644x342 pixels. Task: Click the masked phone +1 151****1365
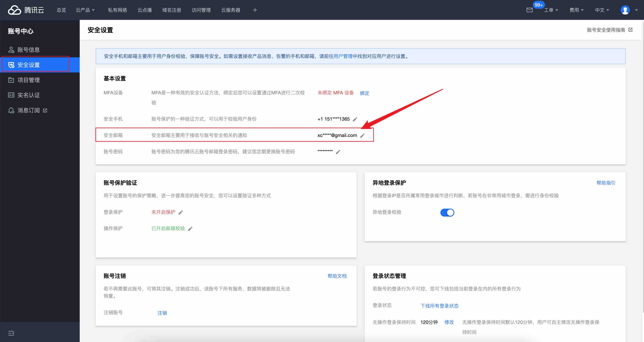pyautogui.click(x=334, y=119)
